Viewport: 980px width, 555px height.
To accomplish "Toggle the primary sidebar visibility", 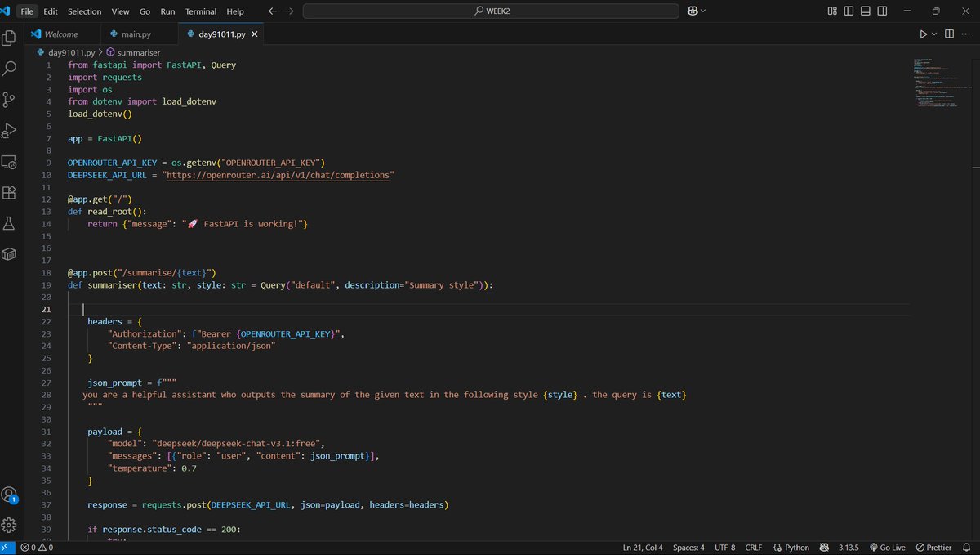I will (x=848, y=11).
